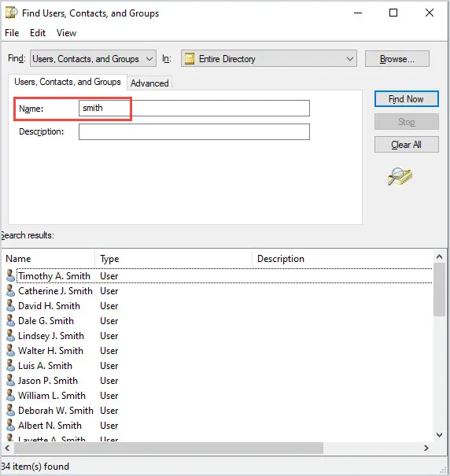Click the Find Now button
The width and height of the screenshot is (450, 476).
pos(406,99)
